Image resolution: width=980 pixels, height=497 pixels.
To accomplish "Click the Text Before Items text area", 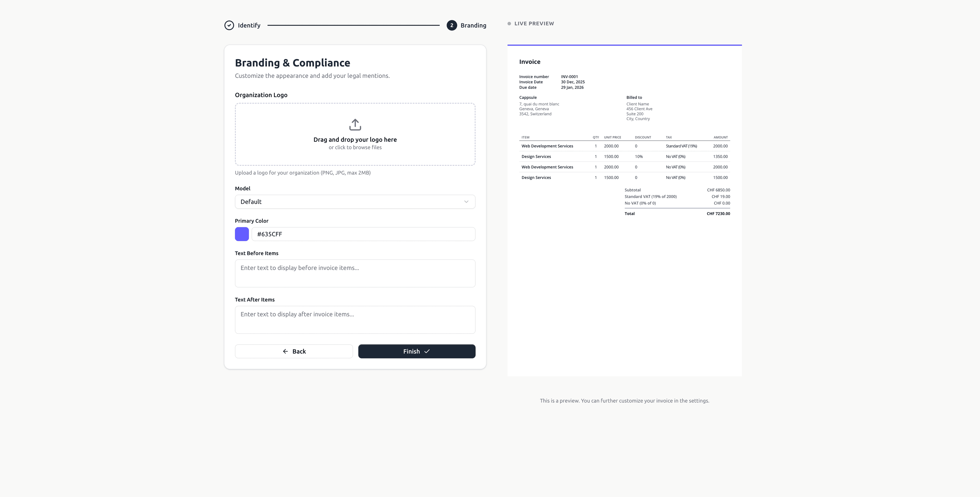I will pos(354,273).
